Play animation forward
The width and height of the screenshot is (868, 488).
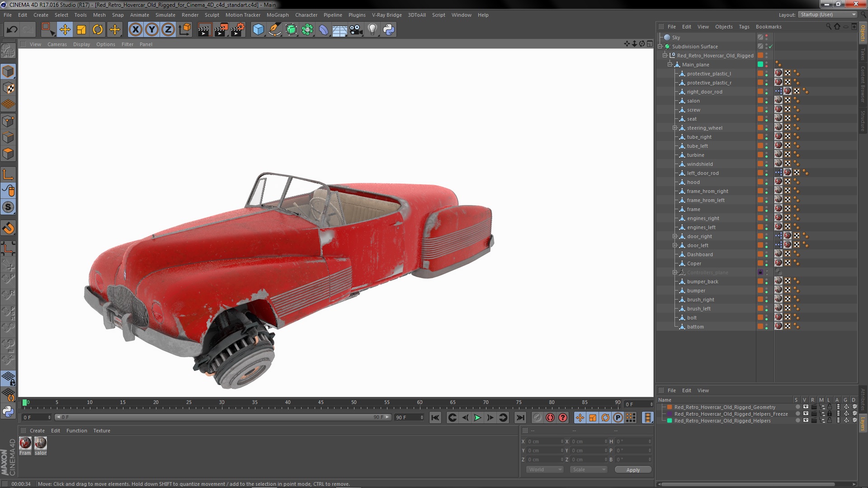point(477,418)
